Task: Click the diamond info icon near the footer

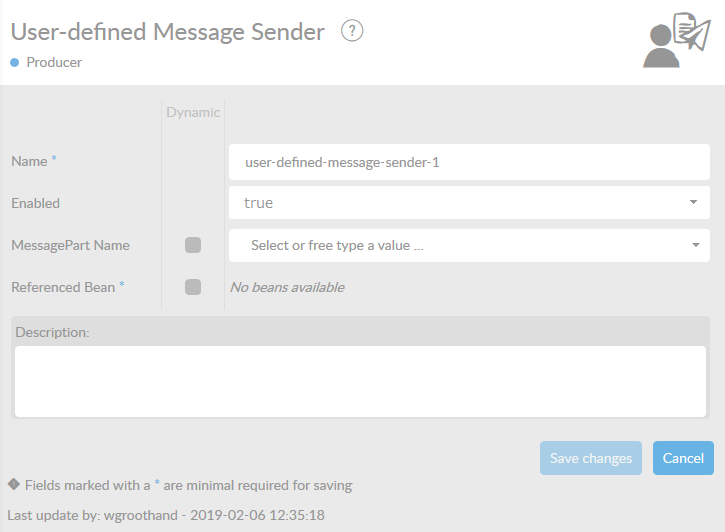Action: point(14,484)
